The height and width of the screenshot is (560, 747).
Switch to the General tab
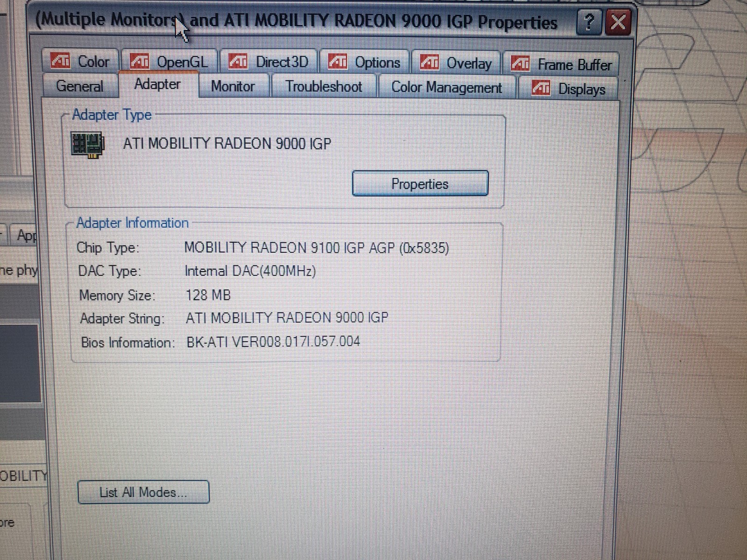point(80,86)
